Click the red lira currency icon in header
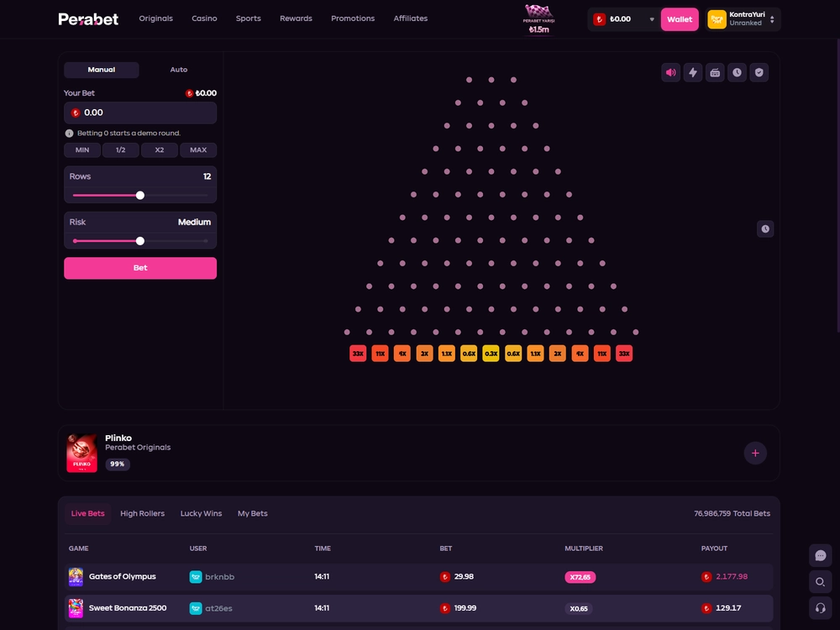Screen dimensions: 840x630 (x=600, y=19)
